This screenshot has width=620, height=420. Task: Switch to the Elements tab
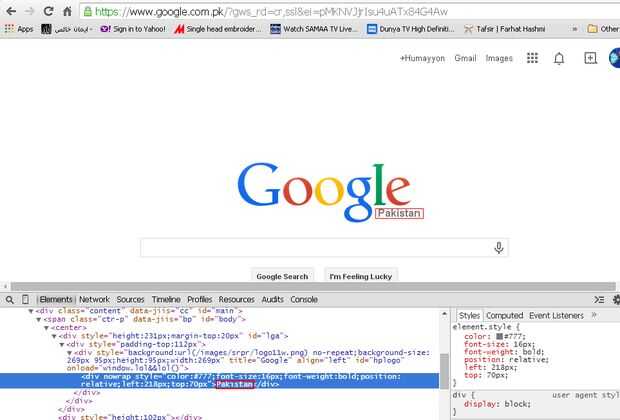55,299
